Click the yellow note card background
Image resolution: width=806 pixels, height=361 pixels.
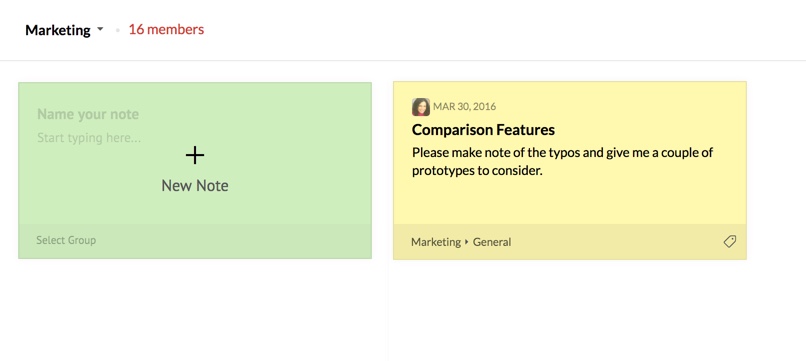[x=570, y=203]
